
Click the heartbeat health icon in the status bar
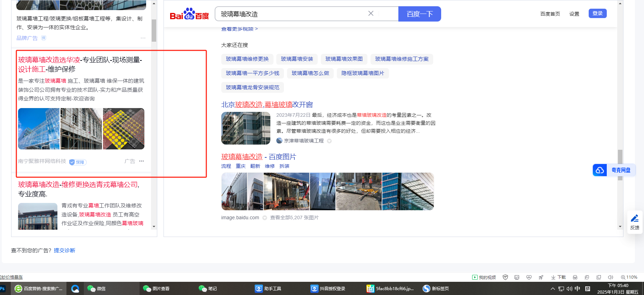point(529,277)
